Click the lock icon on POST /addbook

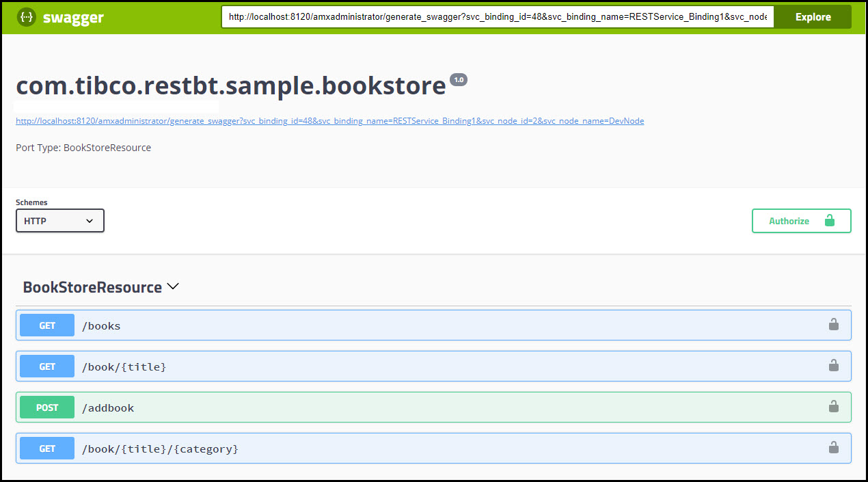point(833,407)
